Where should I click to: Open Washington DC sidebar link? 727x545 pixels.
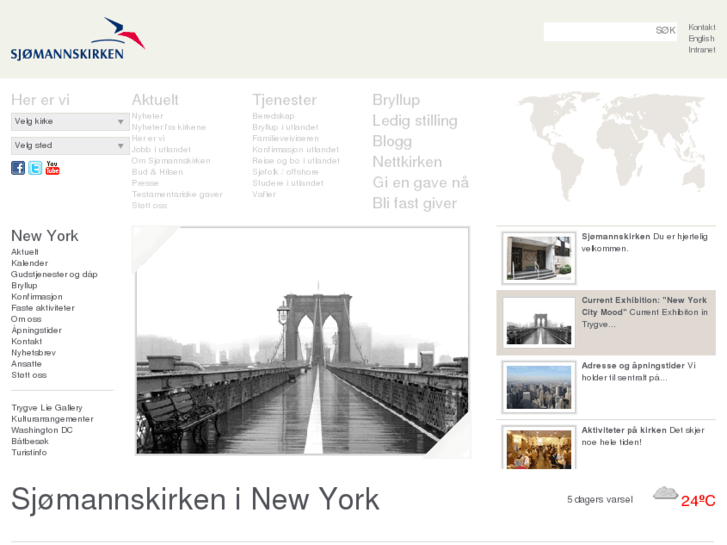click(x=42, y=430)
